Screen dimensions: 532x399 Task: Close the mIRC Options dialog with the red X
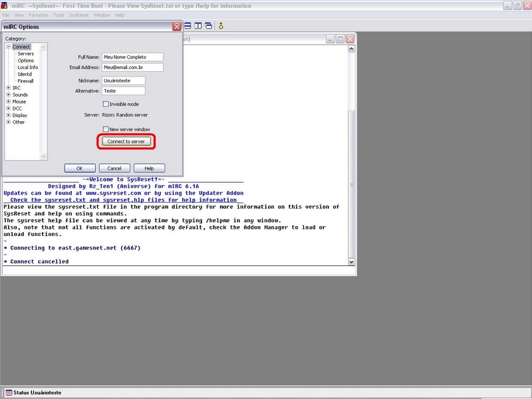tap(177, 27)
